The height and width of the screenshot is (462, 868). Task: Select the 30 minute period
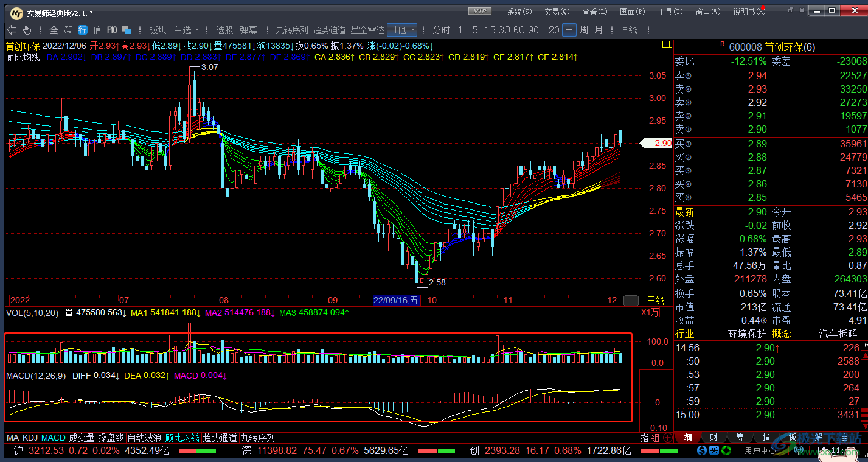pos(505,30)
